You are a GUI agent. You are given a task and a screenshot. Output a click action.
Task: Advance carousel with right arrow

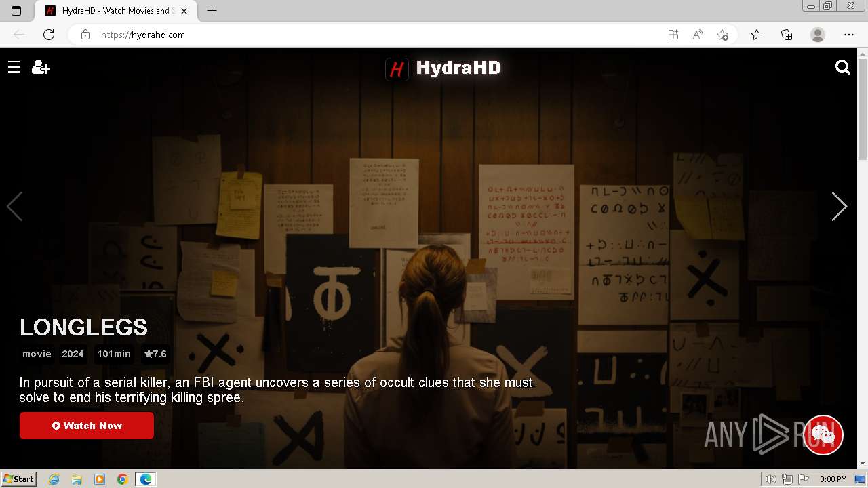click(x=840, y=206)
